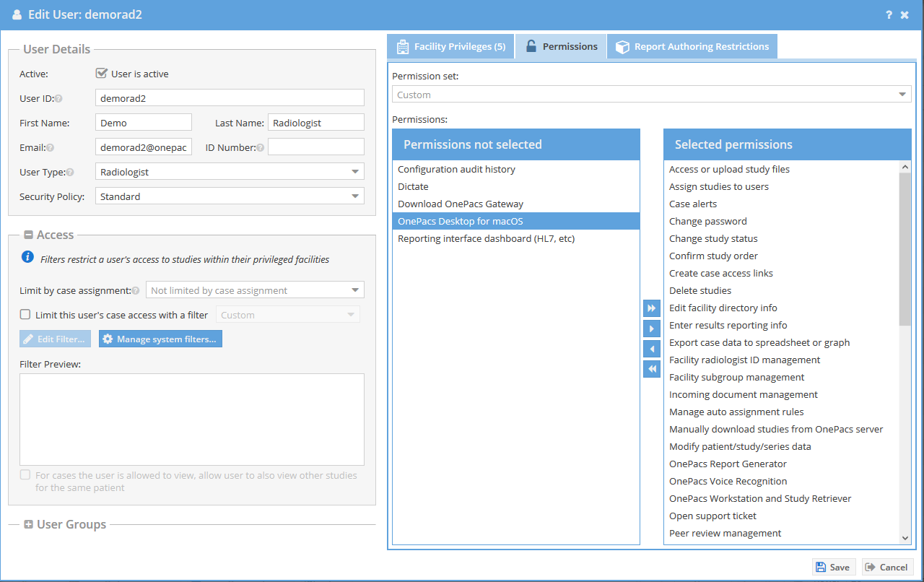The image size is (924, 582).
Task: Remove permission with single left arrow
Action: tap(652, 349)
